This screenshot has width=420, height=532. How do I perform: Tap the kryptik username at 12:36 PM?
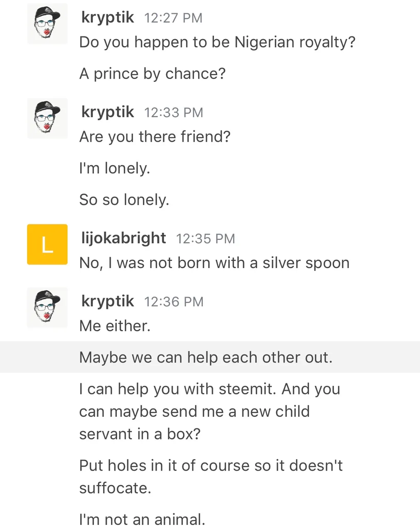108,301
